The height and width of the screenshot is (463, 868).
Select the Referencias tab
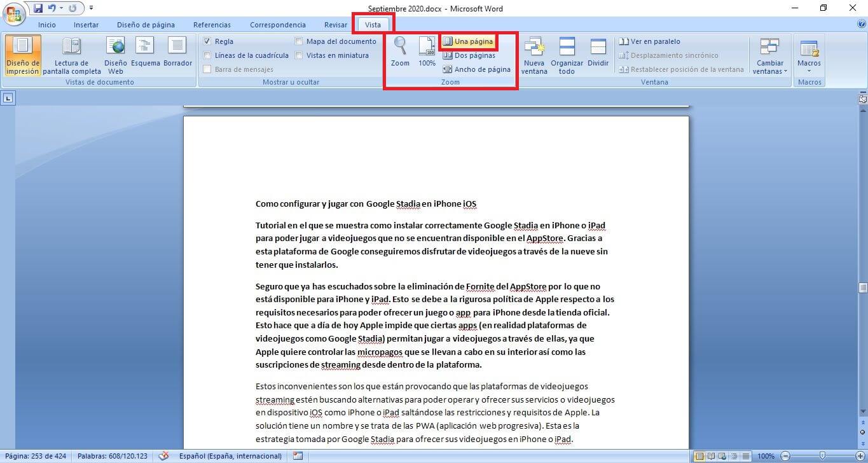click(x=212, y=25)
